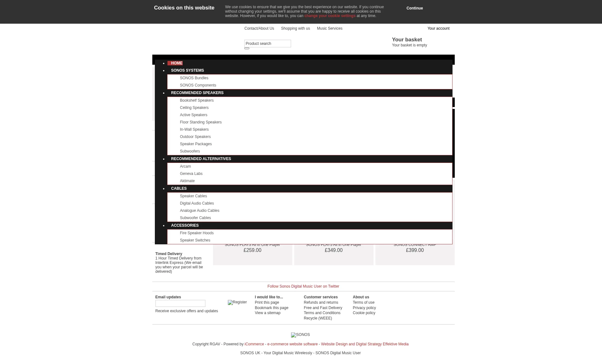Select Analogue Audio Cables
Viewport: 602px width, 364px height.
[199, 211]
